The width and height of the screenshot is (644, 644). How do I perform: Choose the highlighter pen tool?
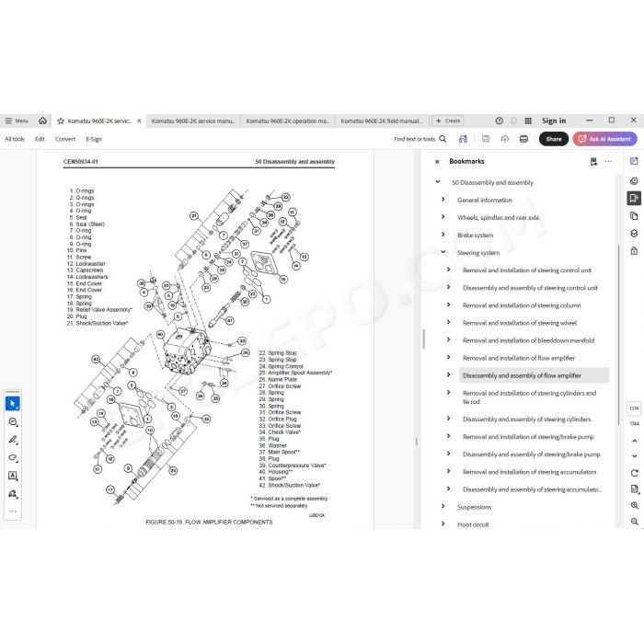pyautogui.click(x=13, y=440)
